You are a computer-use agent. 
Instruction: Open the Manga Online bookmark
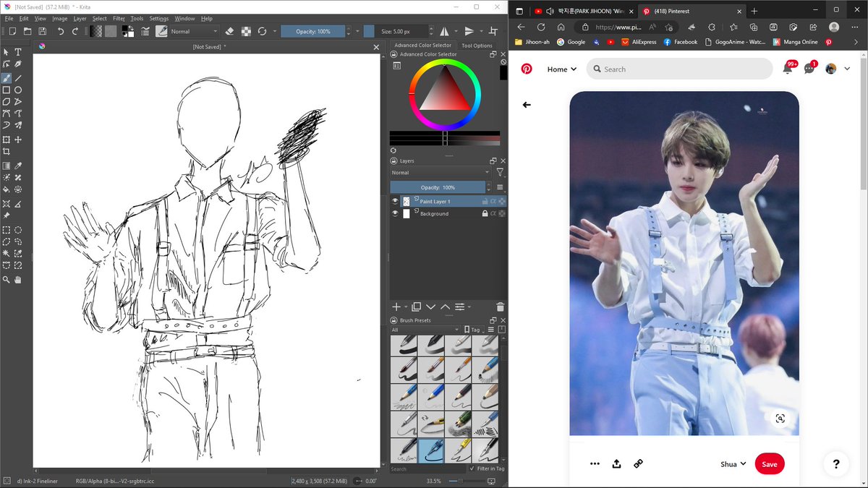click(x=794, y=42)
